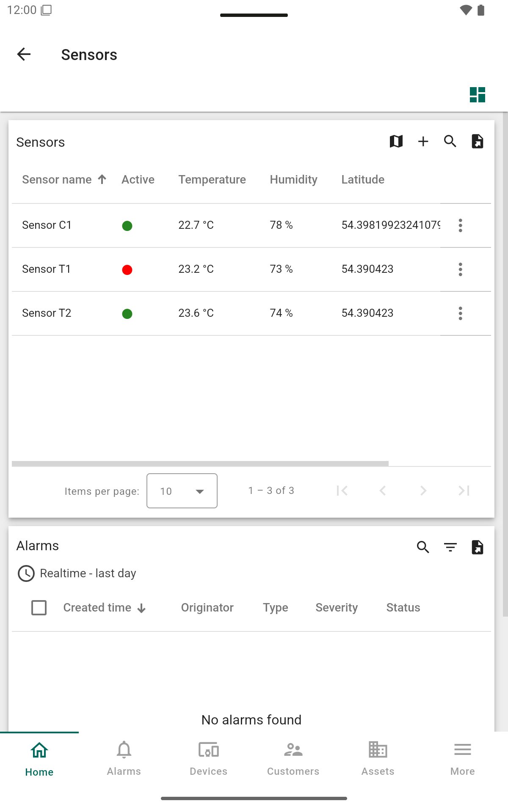508x812 pixels.
Task: Open the map view icon in Sensors
Action: point(396,141)
